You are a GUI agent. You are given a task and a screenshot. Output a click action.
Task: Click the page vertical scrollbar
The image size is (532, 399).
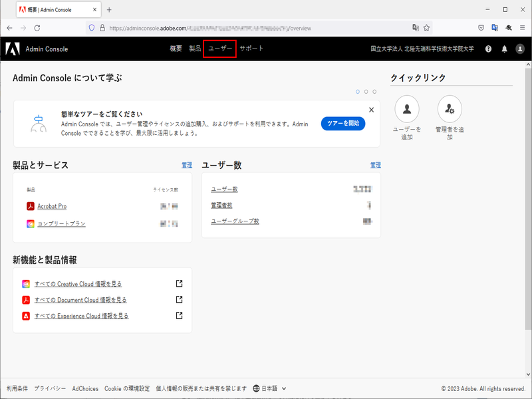click(x=528, y=198)
